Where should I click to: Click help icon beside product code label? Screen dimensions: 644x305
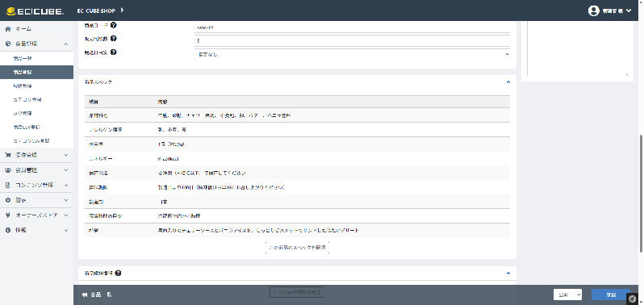[x=113, y=25]
